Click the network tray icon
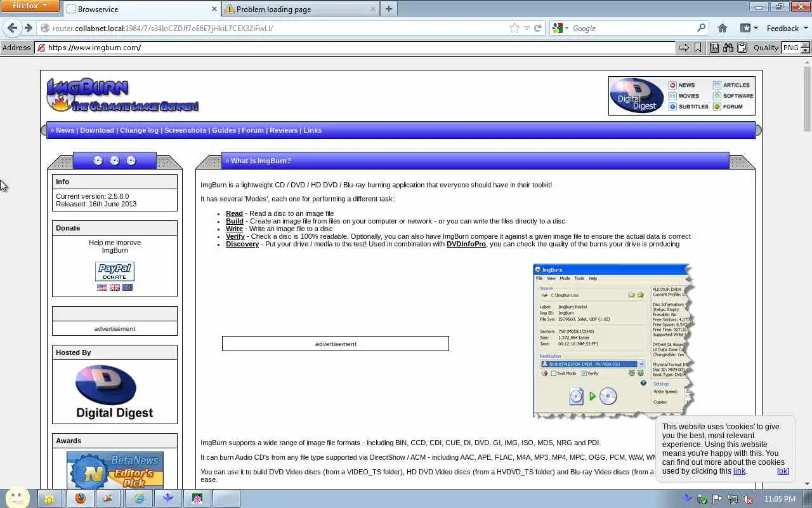Image resolution: width=812 pixels, height=508 pixels. pyautogui.click(x=733, y=499)
